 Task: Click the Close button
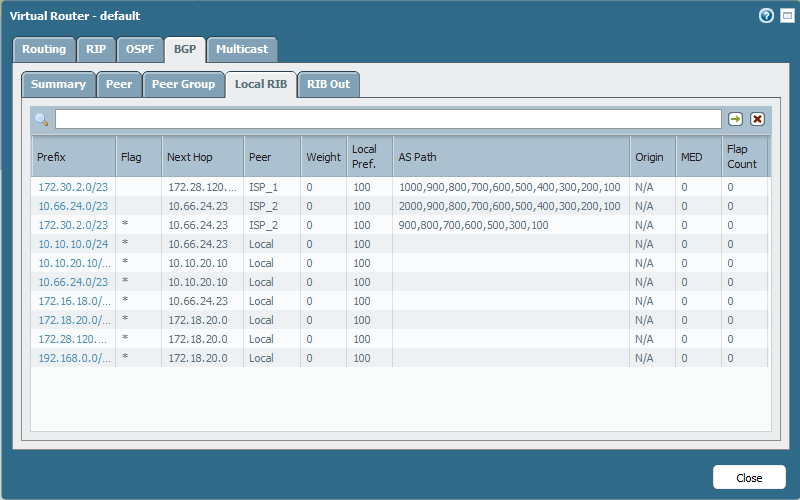point(749,478)
